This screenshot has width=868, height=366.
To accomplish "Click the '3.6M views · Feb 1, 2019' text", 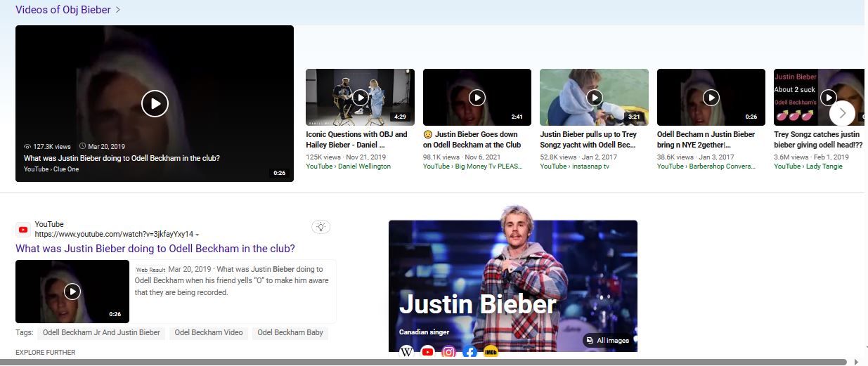I will pos(811,157).
